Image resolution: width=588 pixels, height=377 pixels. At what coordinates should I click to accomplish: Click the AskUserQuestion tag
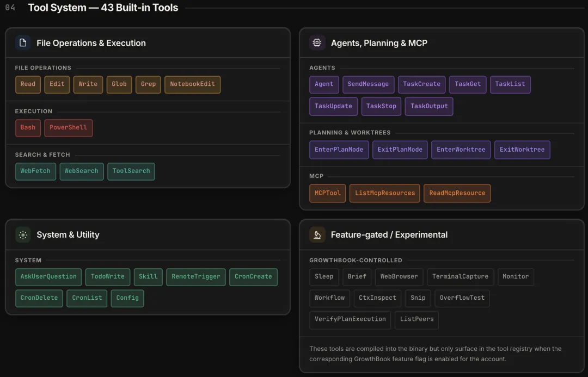coord(48,277)
